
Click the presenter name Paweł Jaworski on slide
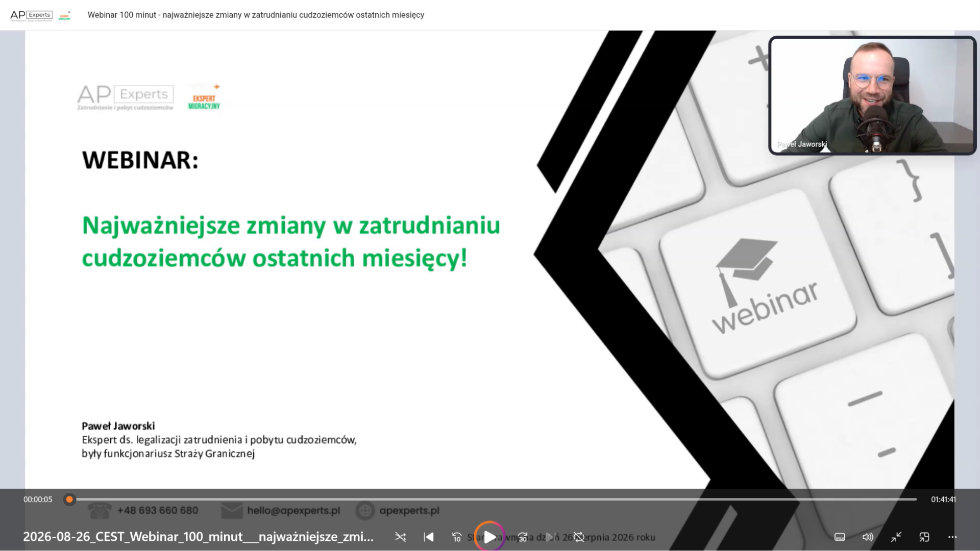point(118,426)
